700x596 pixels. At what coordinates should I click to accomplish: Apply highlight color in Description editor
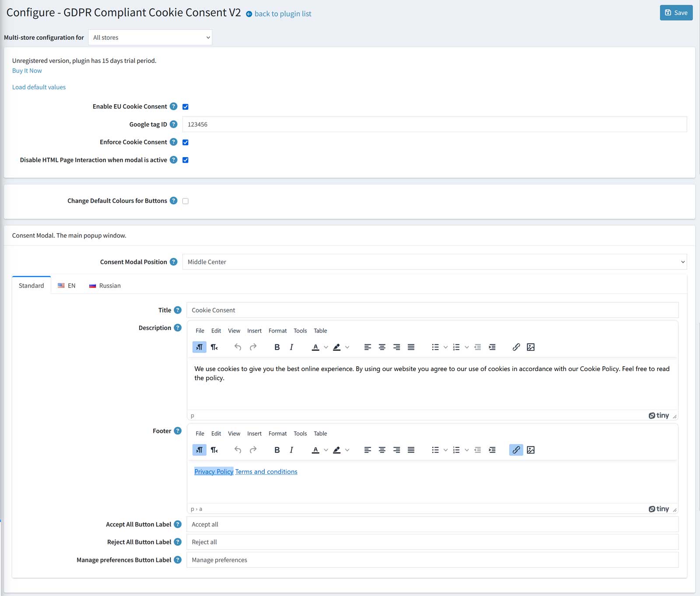(336, 347)
